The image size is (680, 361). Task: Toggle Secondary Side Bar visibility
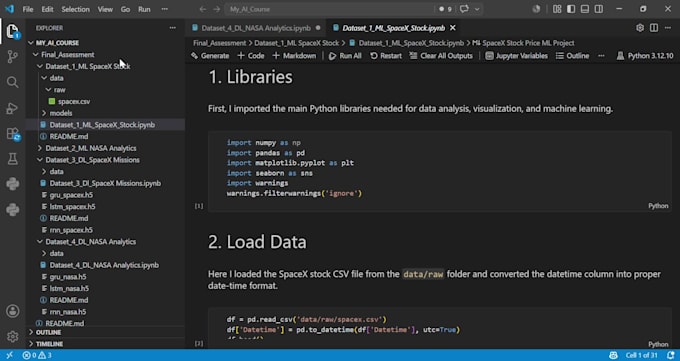pos(599,9)
